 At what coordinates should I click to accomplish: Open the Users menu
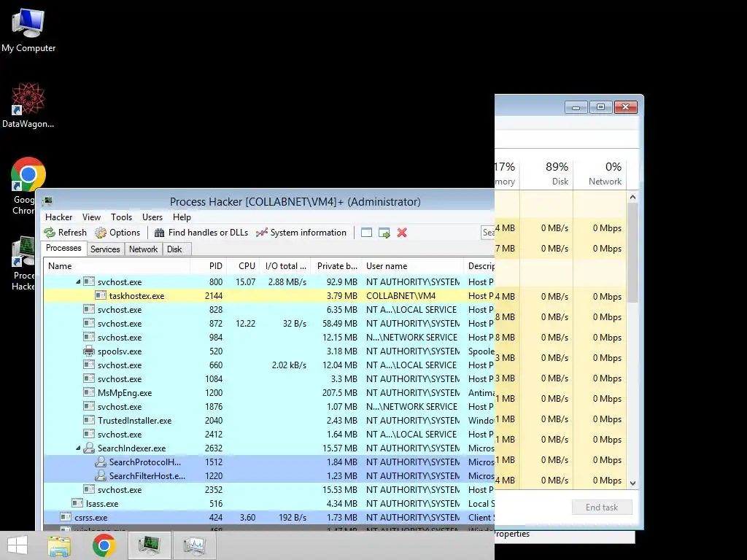[152, 217]
